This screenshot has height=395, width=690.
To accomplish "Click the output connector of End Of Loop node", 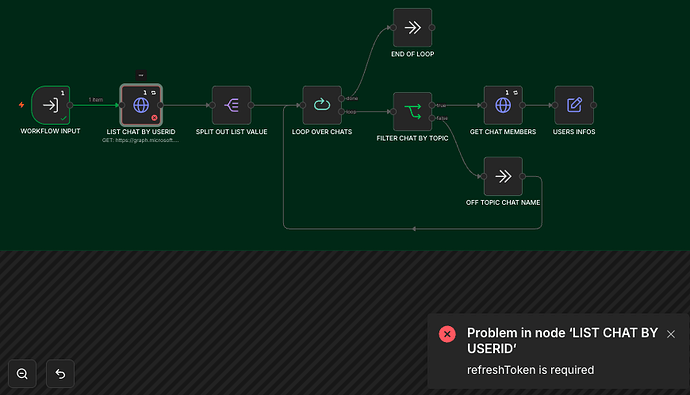I will 432,27.
